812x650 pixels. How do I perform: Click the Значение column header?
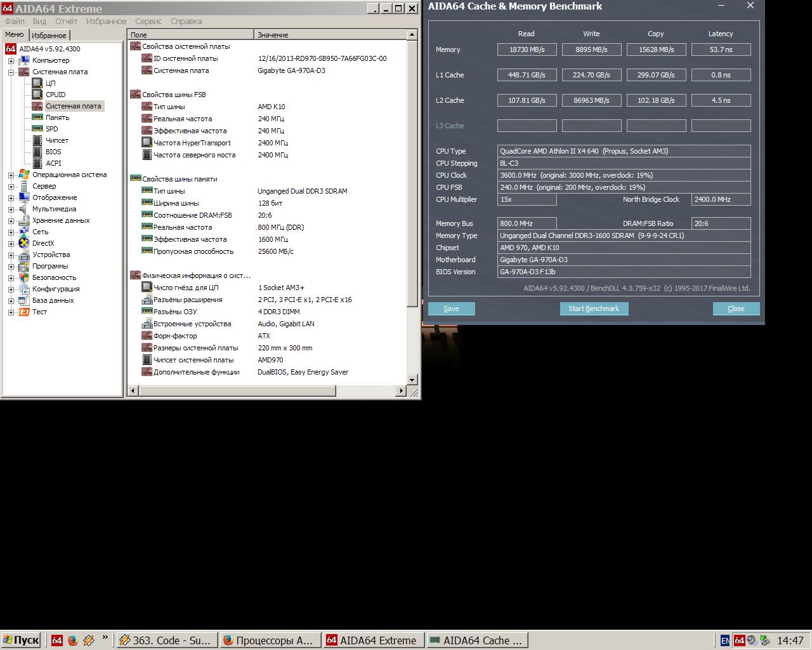point(331,34)
